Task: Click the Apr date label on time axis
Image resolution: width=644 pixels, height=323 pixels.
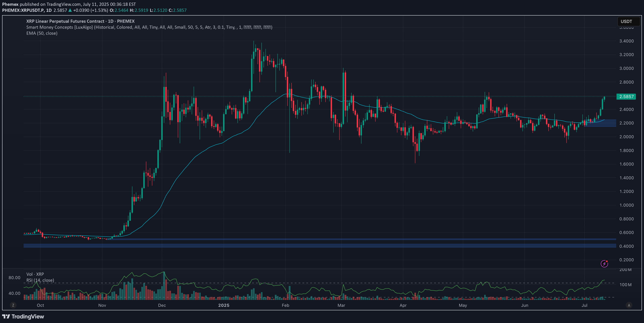Action: click(x=403, y=305)
